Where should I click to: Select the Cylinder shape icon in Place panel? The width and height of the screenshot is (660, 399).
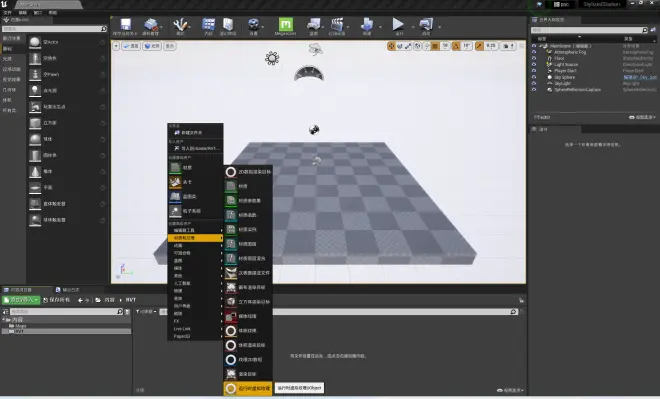click(x=35, y=155)
